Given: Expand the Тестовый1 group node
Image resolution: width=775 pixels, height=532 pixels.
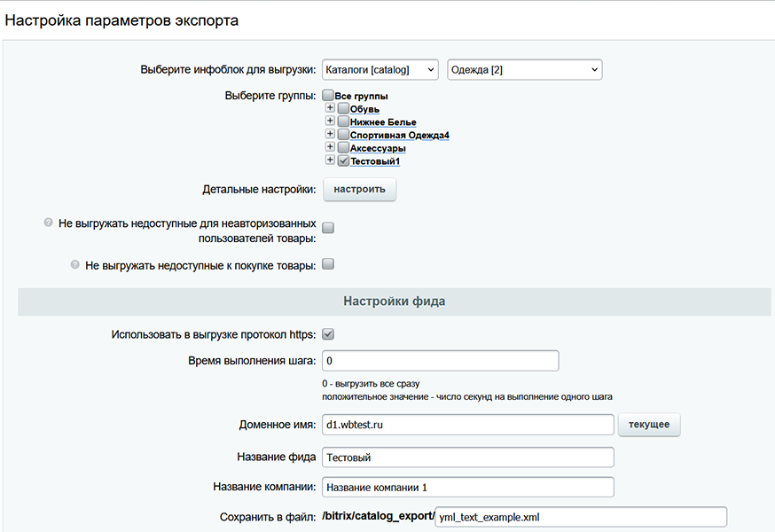Looking at the screenshot, I should (x=331, y=160).
